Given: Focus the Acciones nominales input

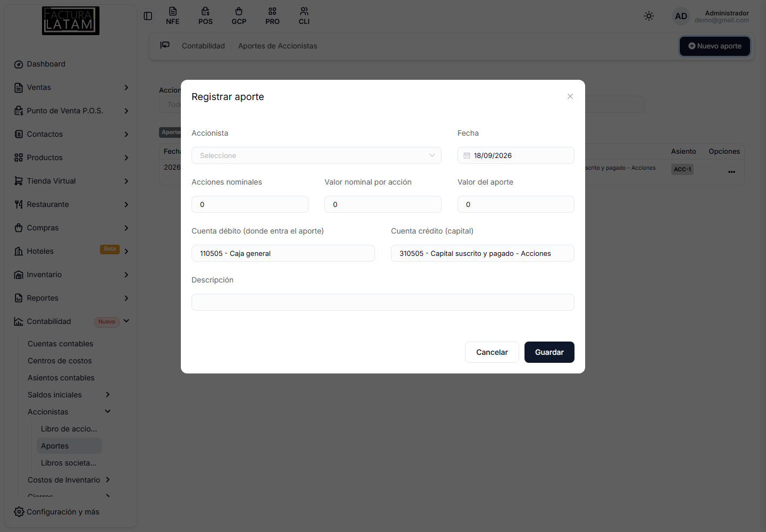Looking at the screenshot, I should point(250,204).
